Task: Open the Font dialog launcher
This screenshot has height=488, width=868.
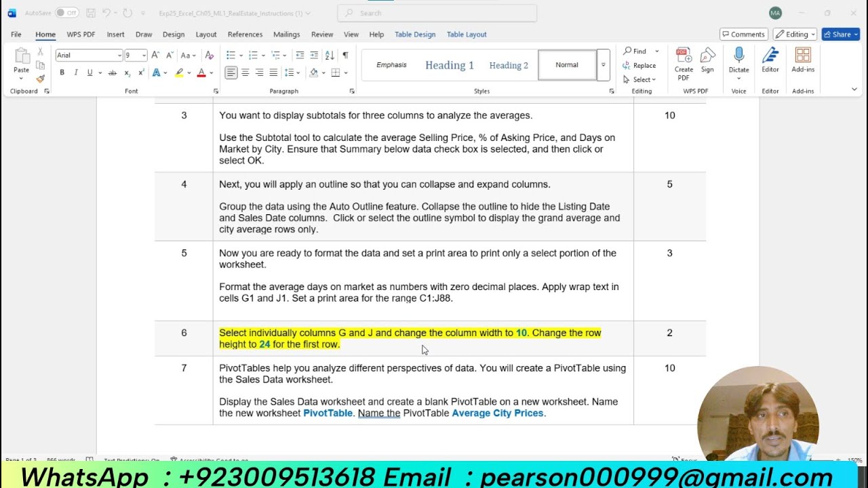Action: [216, 91]
